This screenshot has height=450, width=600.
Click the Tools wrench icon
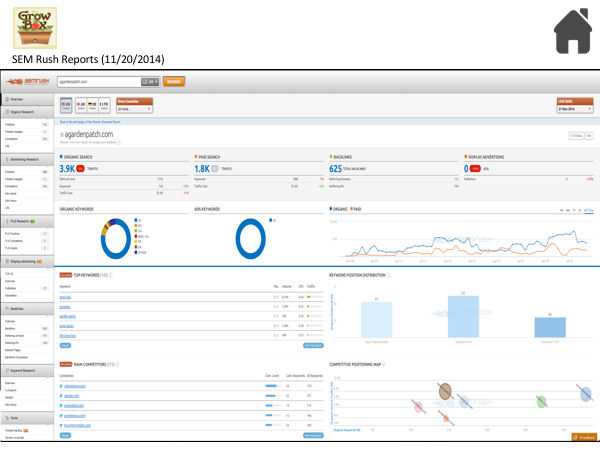pos(7,418)
